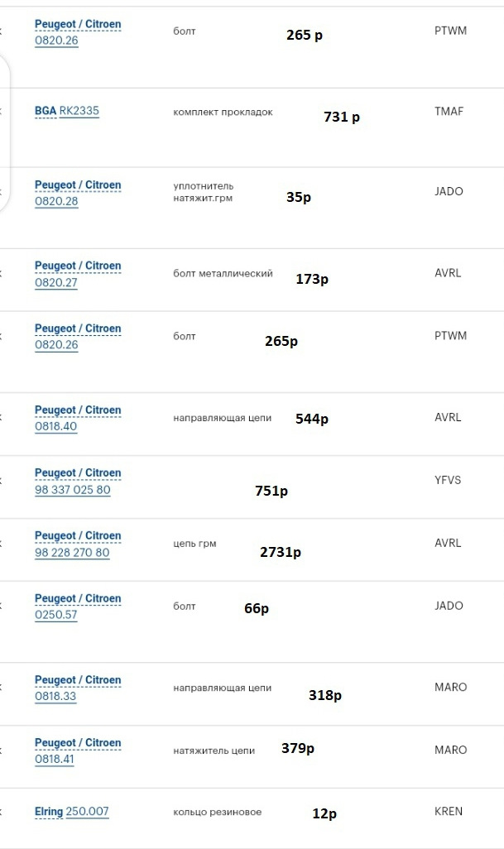Click the TMAF supplier code

(449, 111)
